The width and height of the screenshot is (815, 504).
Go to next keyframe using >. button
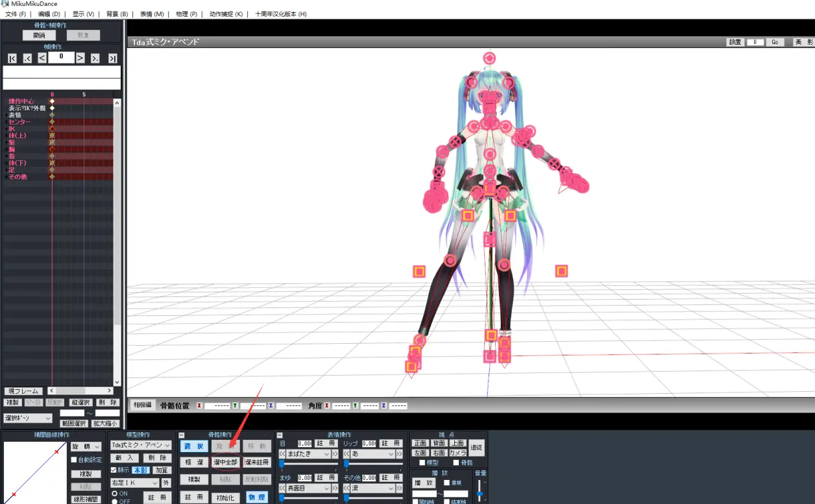point(95,58)
